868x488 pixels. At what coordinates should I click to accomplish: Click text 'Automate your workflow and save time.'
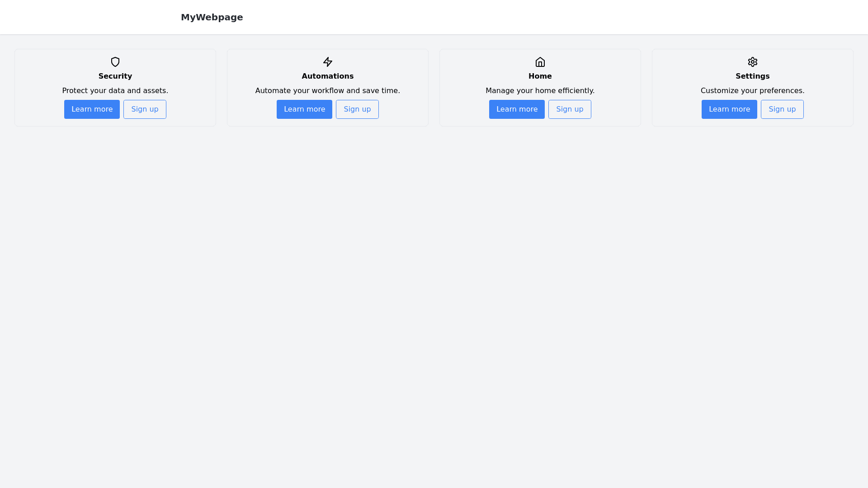point(328,91)
